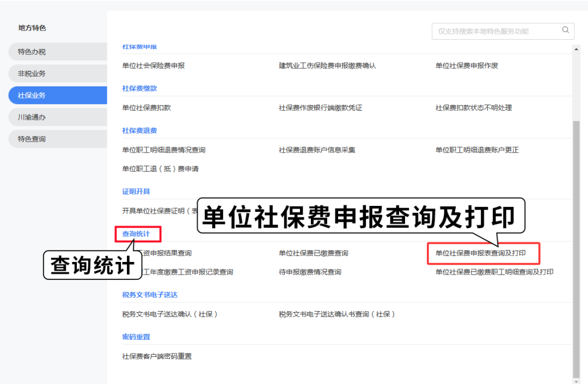Click 单位职工退（抵）费申请

[160, 169]
